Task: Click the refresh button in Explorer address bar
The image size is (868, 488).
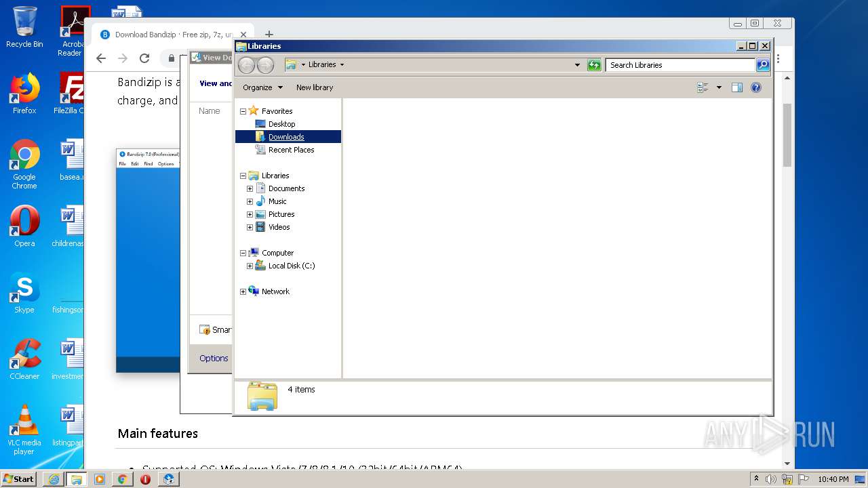Action: click(x=594, y=65)
